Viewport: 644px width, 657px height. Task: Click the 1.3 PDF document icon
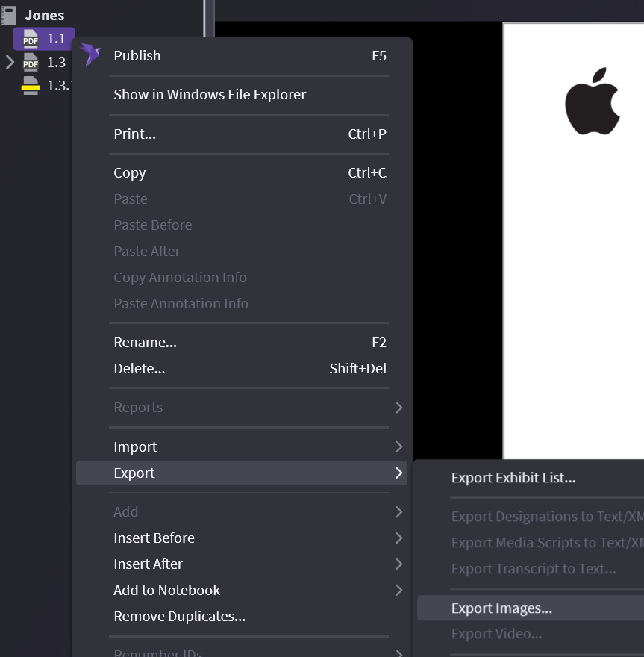tap(31, 62)
